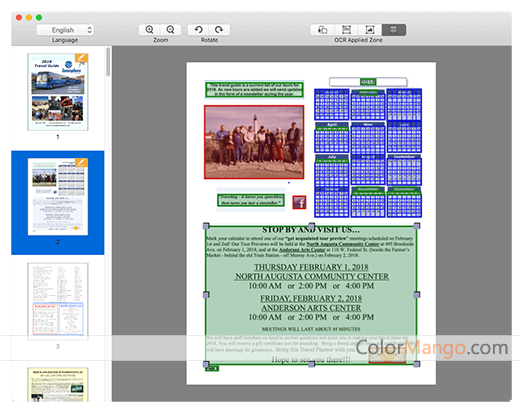
Task: Click "NORTH AUGUSTA COMMUNITY CENTER" text
Action: (x=311, y=277)
